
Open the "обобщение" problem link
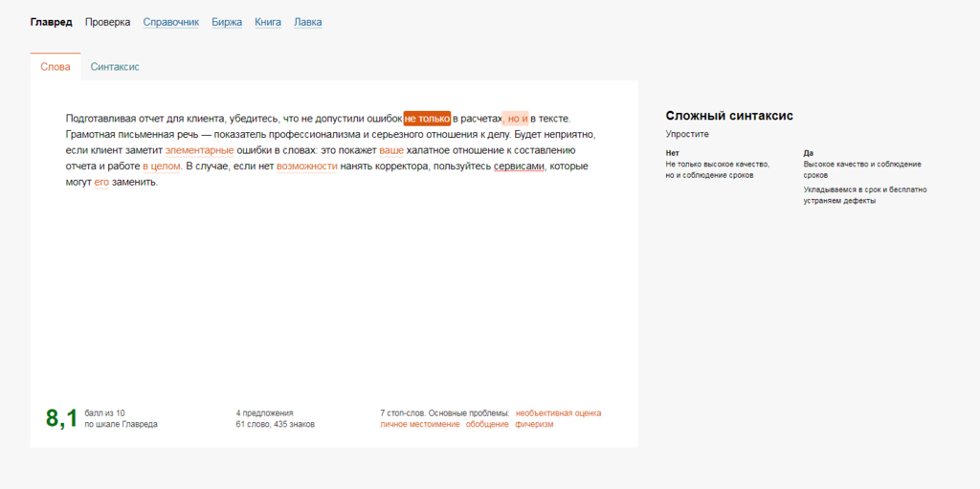[487, 424]
